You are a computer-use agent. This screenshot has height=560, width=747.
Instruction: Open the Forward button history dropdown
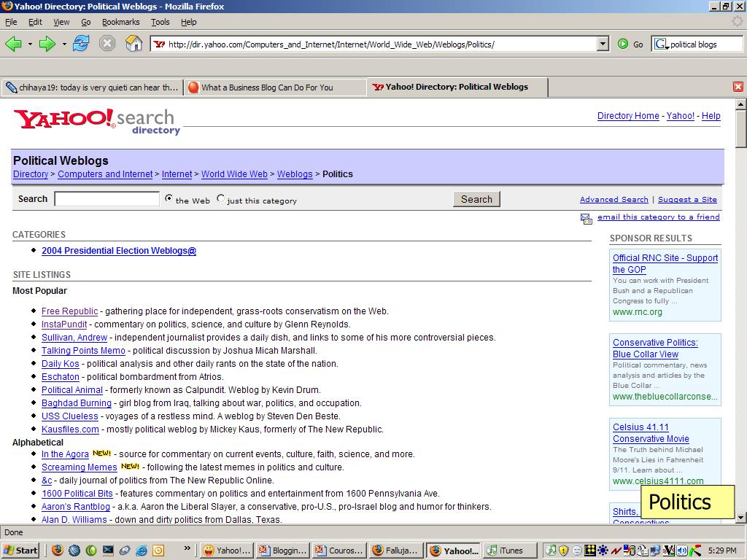[x=64, y=44]
